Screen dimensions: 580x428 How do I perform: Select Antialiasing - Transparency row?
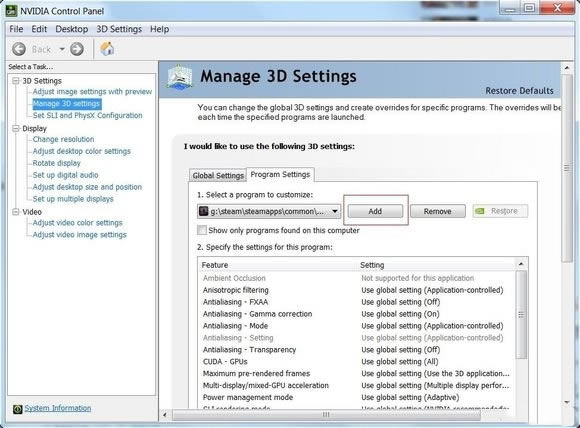357,350
